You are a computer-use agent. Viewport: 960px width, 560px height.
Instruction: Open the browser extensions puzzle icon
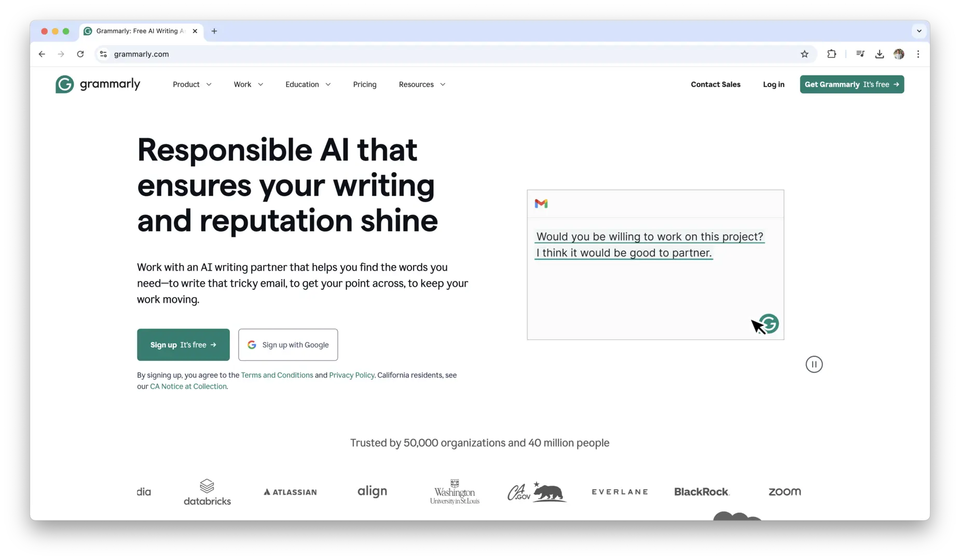point(831,54)
